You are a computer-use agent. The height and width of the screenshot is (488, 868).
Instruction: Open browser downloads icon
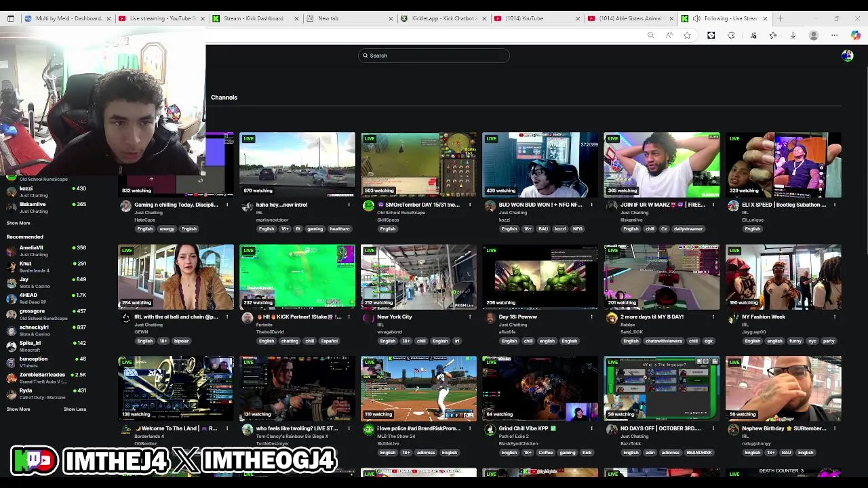[793, 35]
